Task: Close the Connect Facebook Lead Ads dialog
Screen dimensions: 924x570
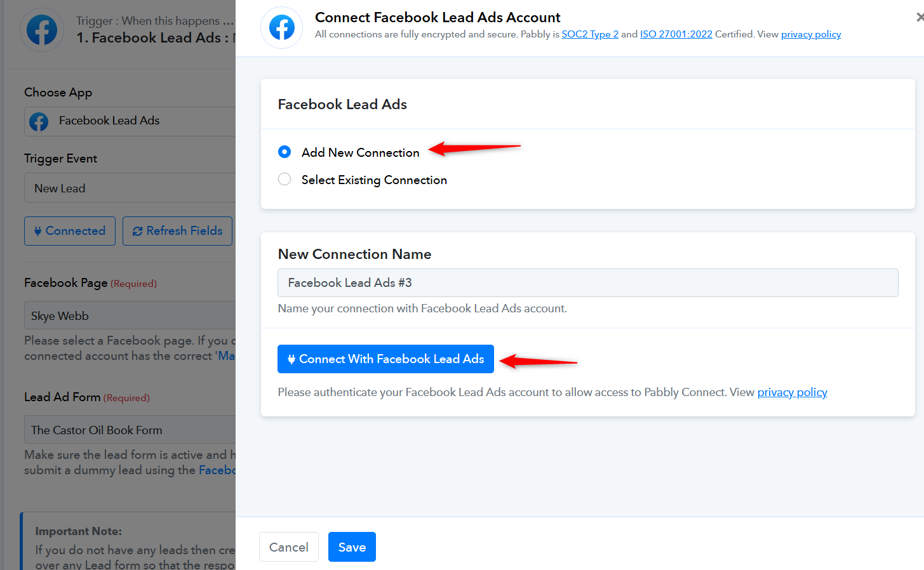Action: tap(920, 17)
